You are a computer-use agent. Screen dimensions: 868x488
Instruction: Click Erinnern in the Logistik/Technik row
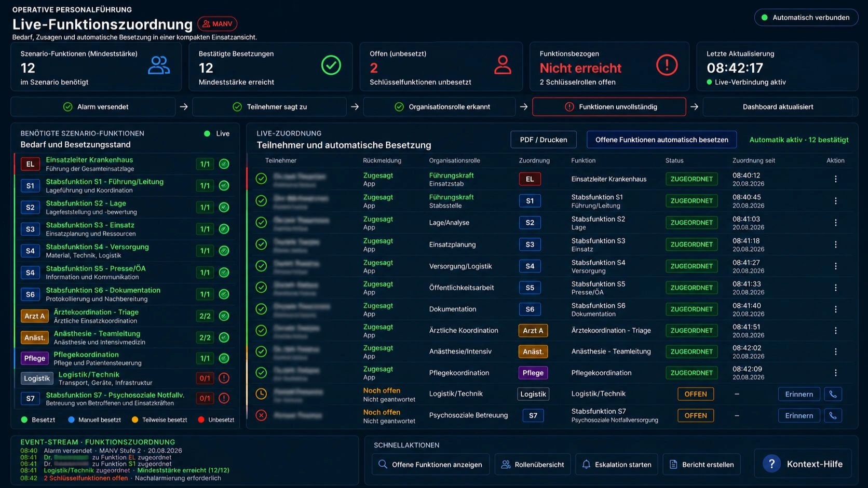[x=799, y=394]
